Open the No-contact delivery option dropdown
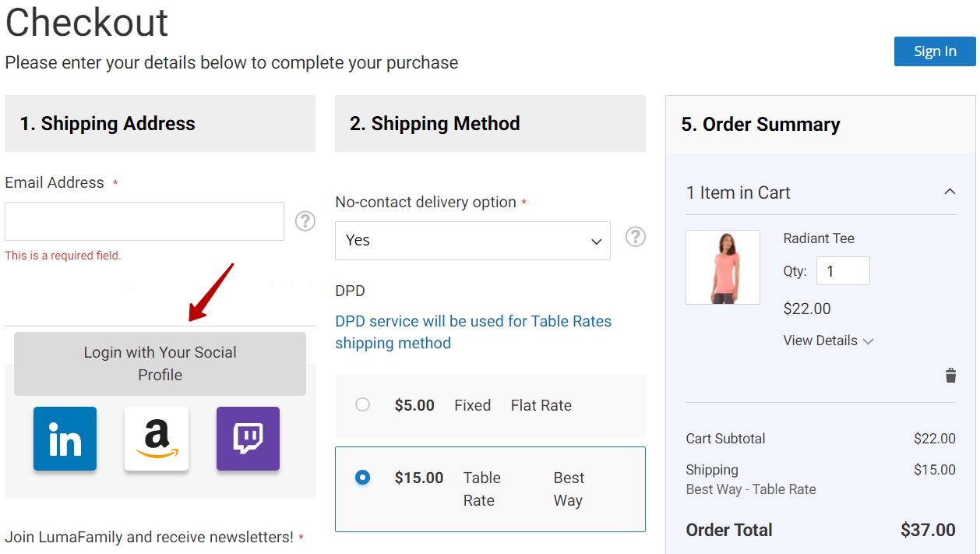Viewport: 980px width, 554px height. pyautogui.click(x=473, y=241)
